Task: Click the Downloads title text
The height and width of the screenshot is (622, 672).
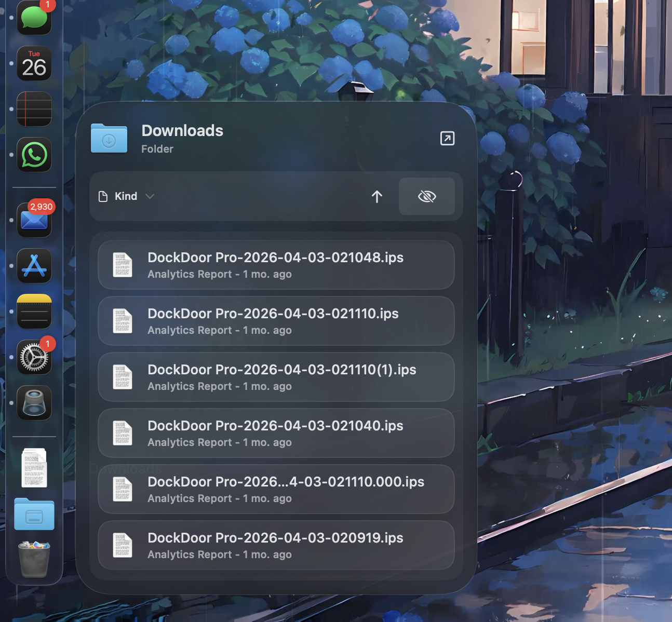Action: point(182,130)
